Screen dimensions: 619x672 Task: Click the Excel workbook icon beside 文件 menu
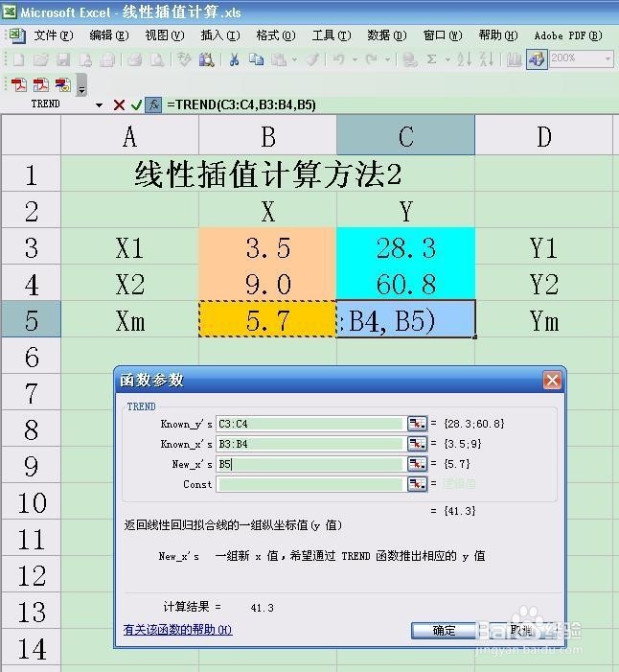[17, 36]
